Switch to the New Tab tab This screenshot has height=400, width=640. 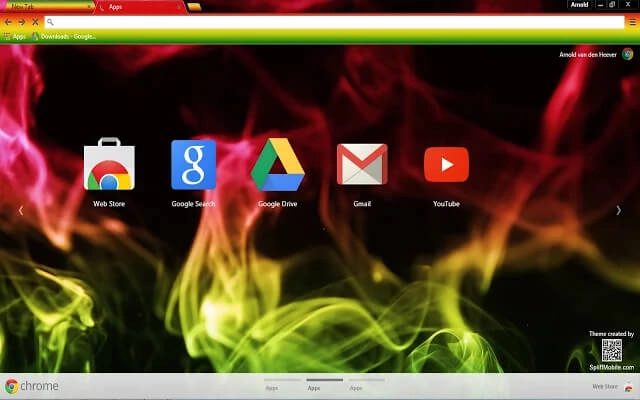tap(47, 7)
